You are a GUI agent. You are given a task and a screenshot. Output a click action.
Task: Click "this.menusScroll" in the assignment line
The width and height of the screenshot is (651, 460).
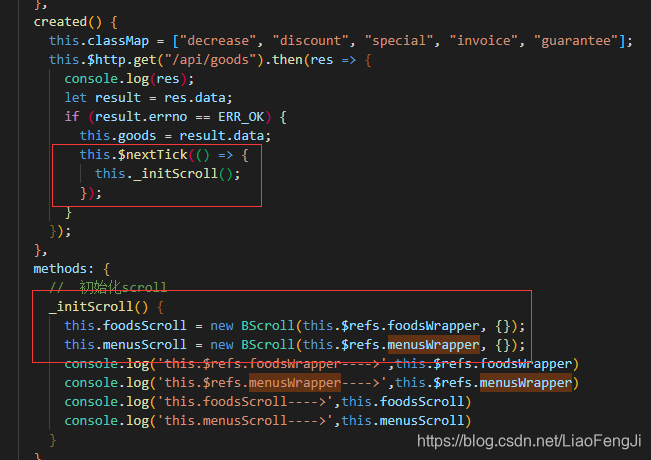pyautogui.click(x=125, y=345)
